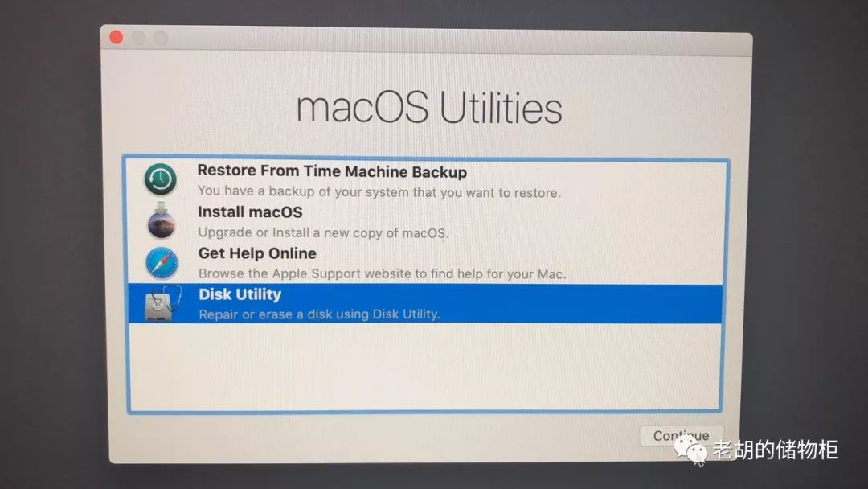Select the Disk Utility title
Image resolution: width=868 pixels, height=489 pixels.
pos(240,294)
